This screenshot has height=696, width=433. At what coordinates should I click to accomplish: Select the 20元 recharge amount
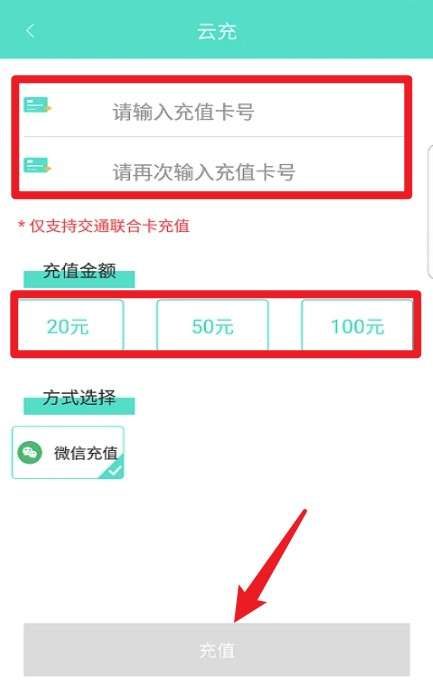click(71, 326)
